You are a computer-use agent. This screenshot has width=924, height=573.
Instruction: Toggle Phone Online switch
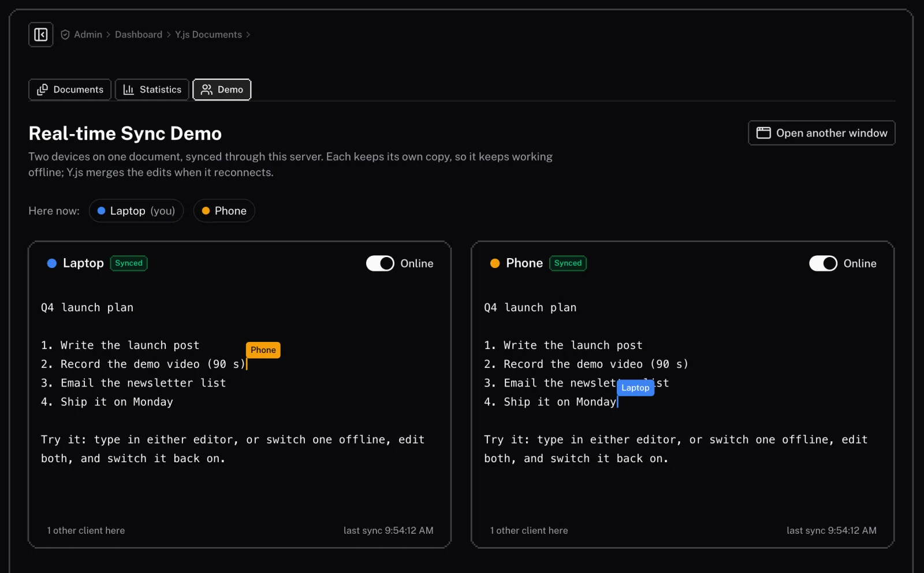[x=823, y=263]
